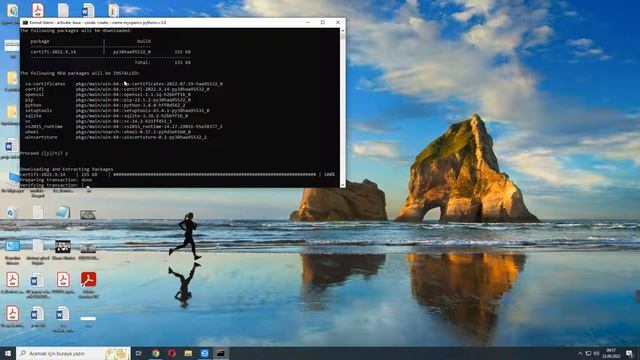The width and height of the screenshot is (640, 360).
Task: Click 'The following NEW packages will be INSTALLED' line
Action: pos(80,73)
